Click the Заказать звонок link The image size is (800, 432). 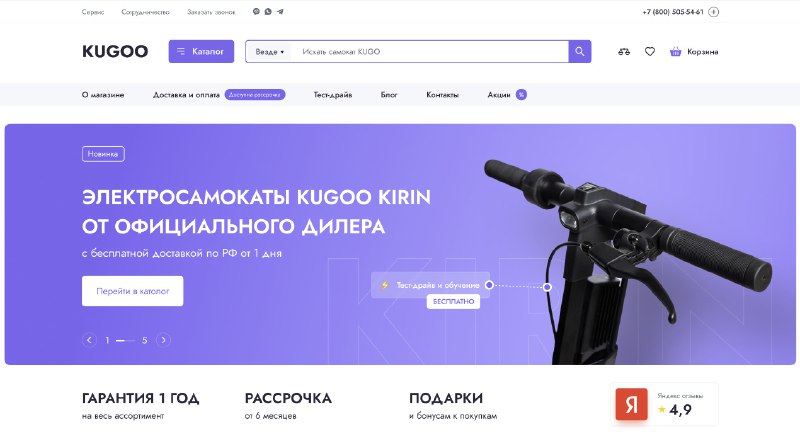pos(211,12)
